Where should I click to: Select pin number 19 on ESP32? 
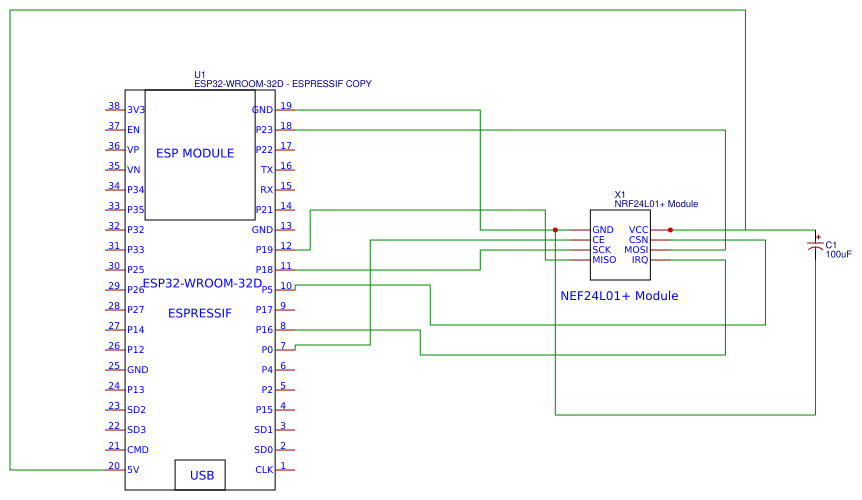click(286, 105)
